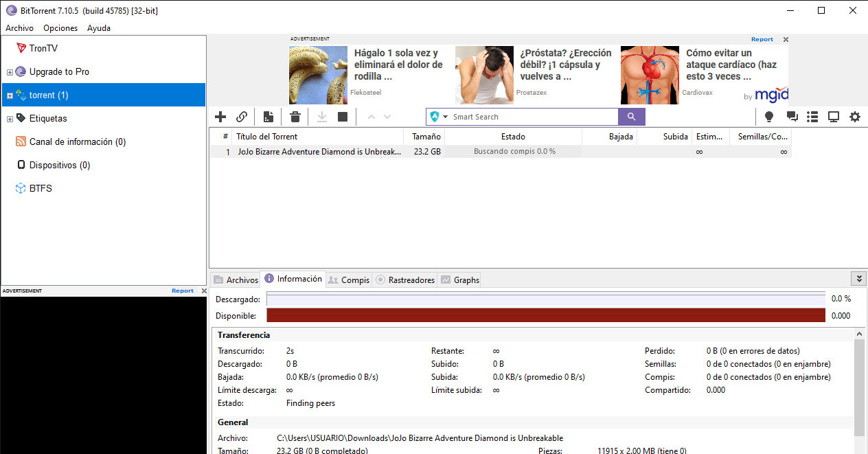Expand the torrent (1) tree node
Image resolution: width=868 pixels, height=454 pixels.
pyautogui.click(x=10, y=95)
